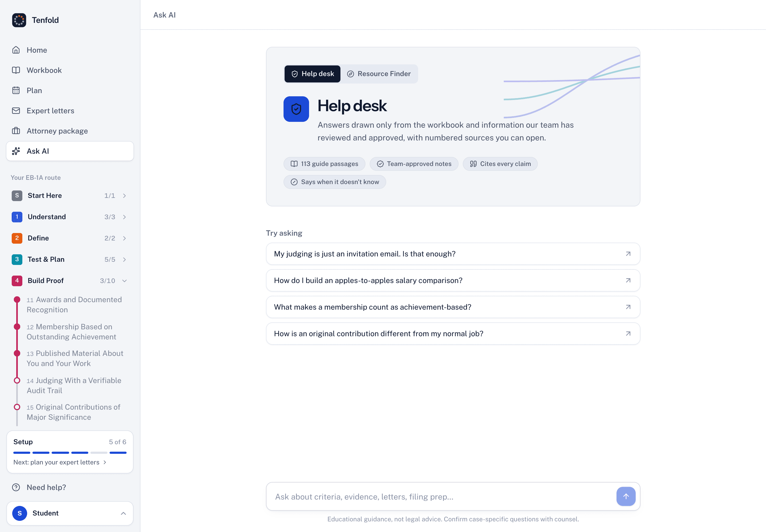Ask "My judging is just an invitation email"
The height and width of the screenshot is (532, 766).
tap(453, 254)
